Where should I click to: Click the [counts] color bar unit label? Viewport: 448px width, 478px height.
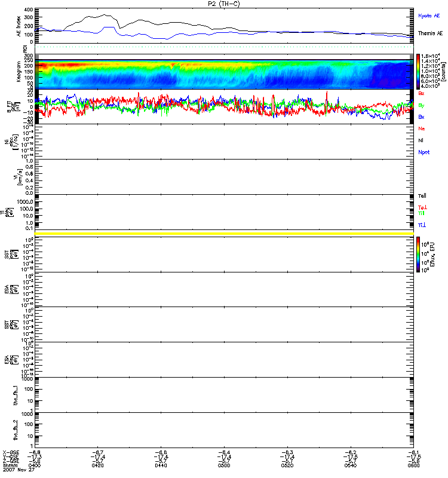point(443,72)
